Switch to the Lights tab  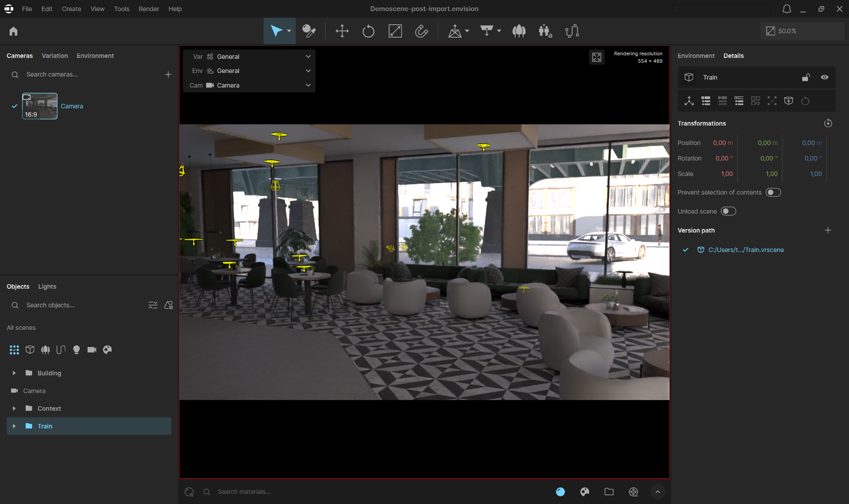[x=47, y=286]
